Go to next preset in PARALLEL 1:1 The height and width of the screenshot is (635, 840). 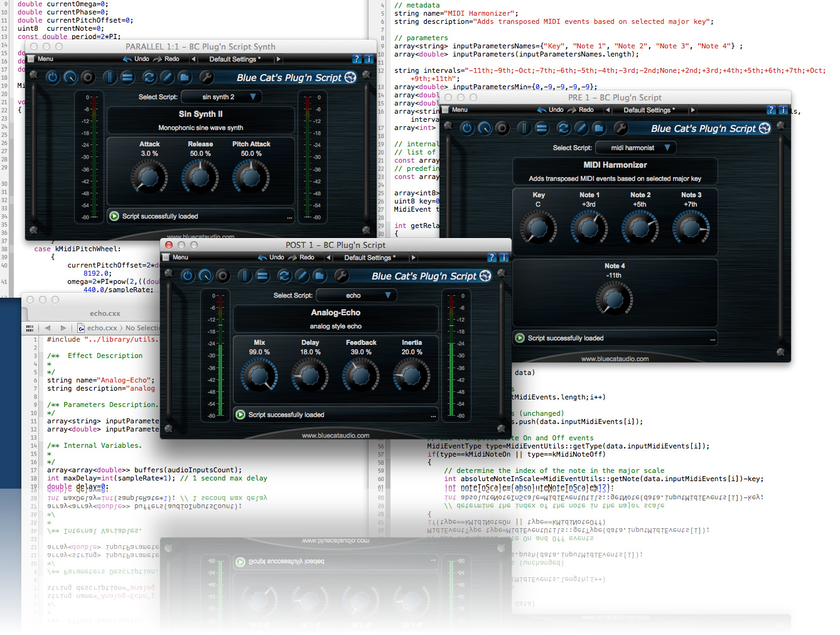pos(278,59)
